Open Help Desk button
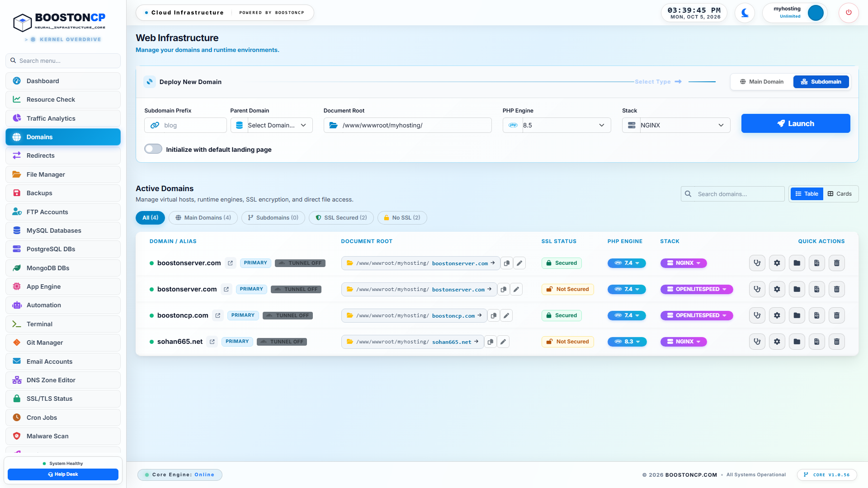The width and height of the screenshot is (868, 488). (x=63, y=474)
